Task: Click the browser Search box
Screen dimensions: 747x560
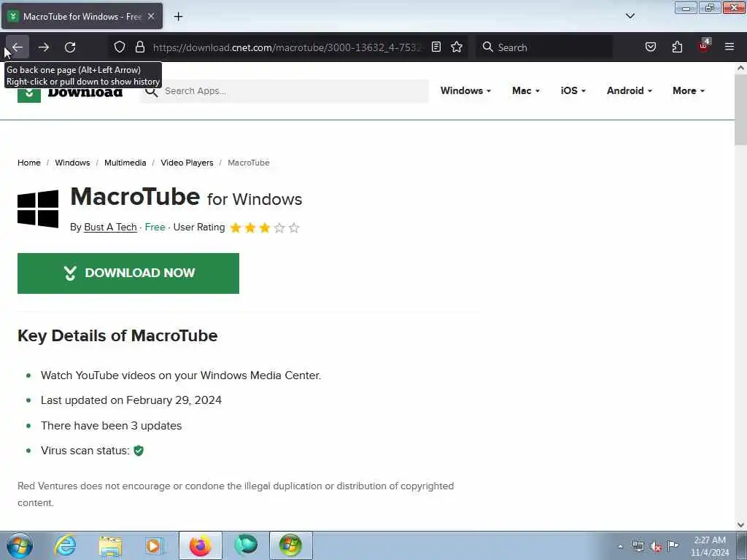Action: click(544, 47)
